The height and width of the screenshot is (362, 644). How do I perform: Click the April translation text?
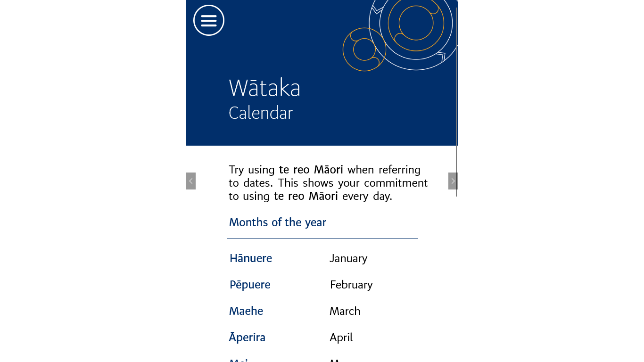tap(341, 337)
